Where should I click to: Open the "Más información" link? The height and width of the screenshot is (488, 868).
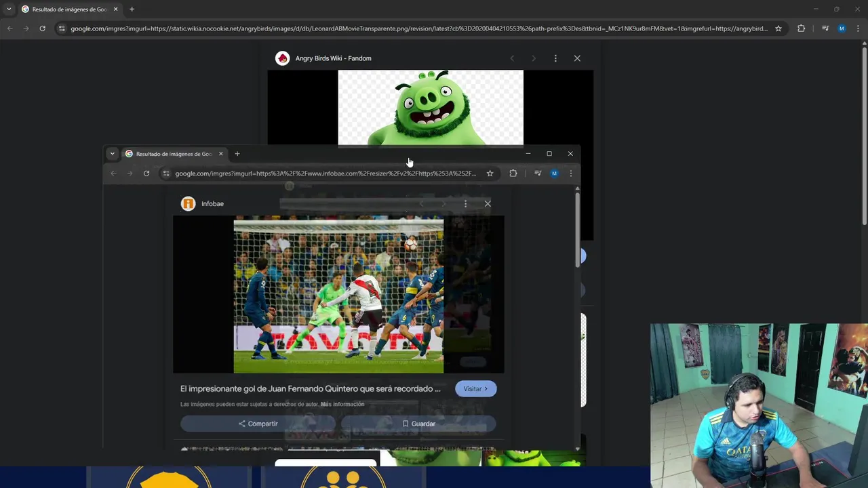342,404
